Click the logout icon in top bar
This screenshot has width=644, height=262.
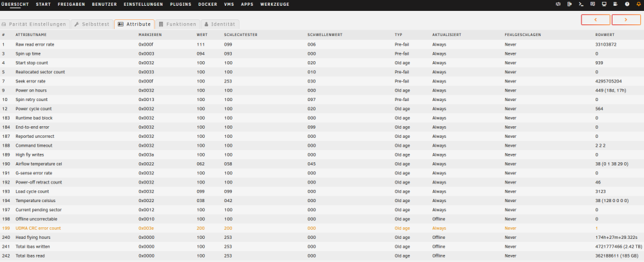(x=569, y=4)
